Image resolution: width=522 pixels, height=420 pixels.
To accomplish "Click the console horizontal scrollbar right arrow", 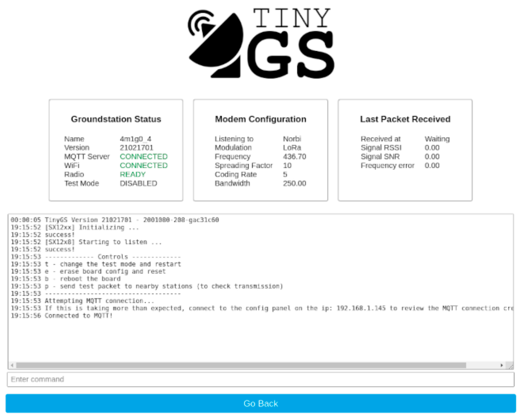I will click(502, 365).
